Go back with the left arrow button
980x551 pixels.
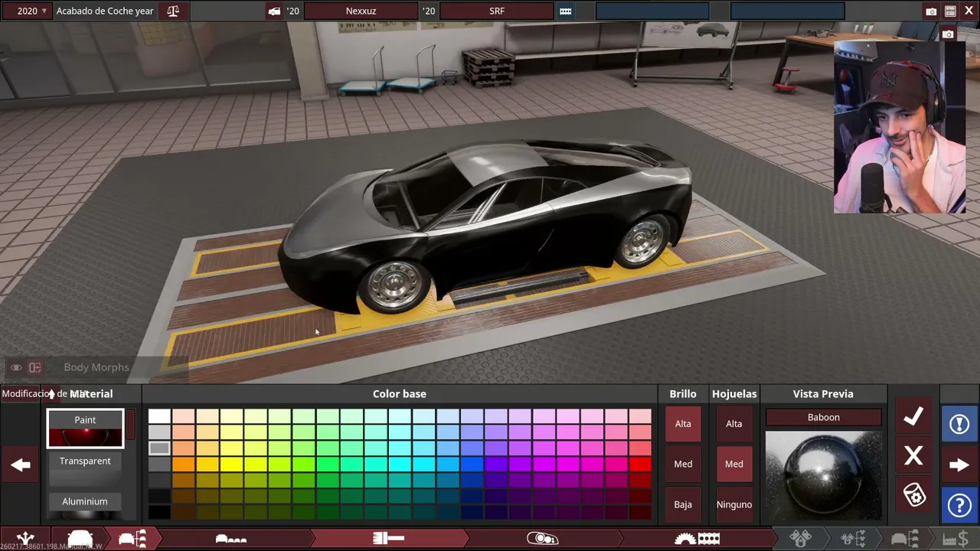[x=21, y=465]
